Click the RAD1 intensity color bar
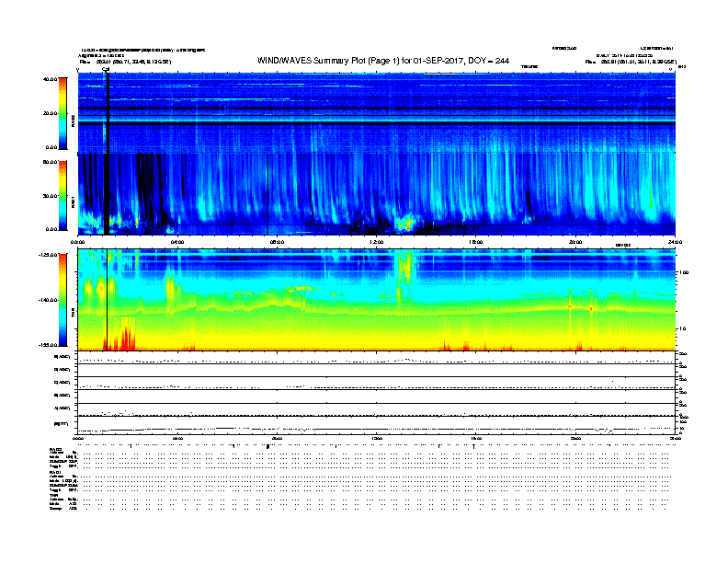 [x=63, y=196]
